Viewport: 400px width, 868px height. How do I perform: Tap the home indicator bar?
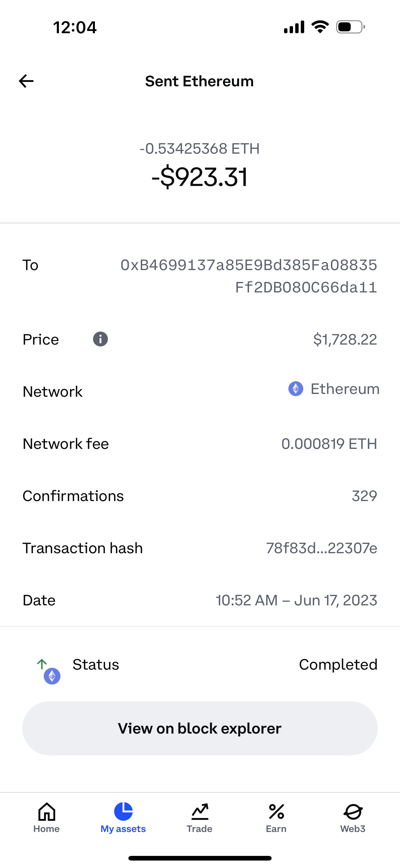200,858
